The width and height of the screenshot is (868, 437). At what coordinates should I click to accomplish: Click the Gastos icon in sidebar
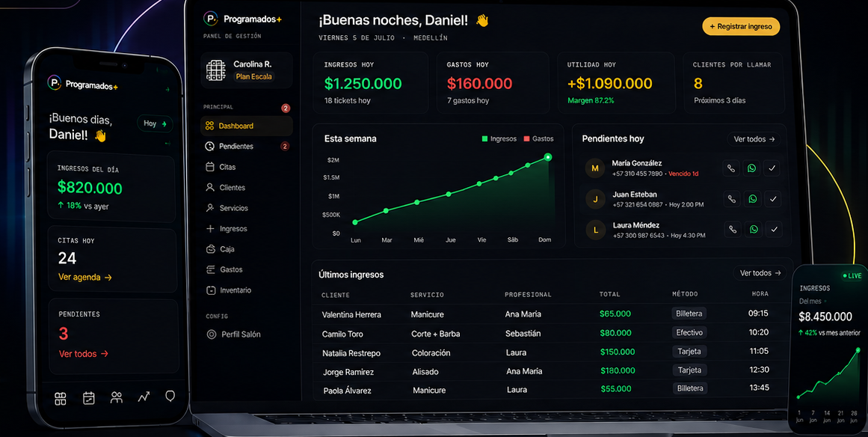[x=210, y=269]
